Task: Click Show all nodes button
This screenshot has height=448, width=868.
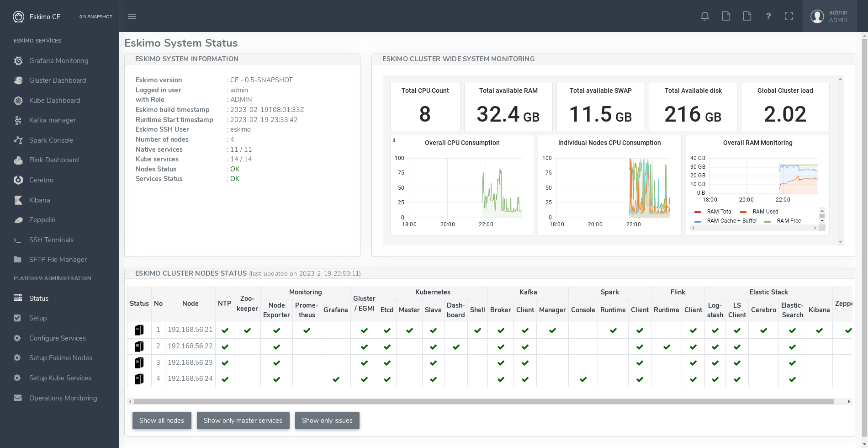Action: pyautogui.click(x=162, y=421)
